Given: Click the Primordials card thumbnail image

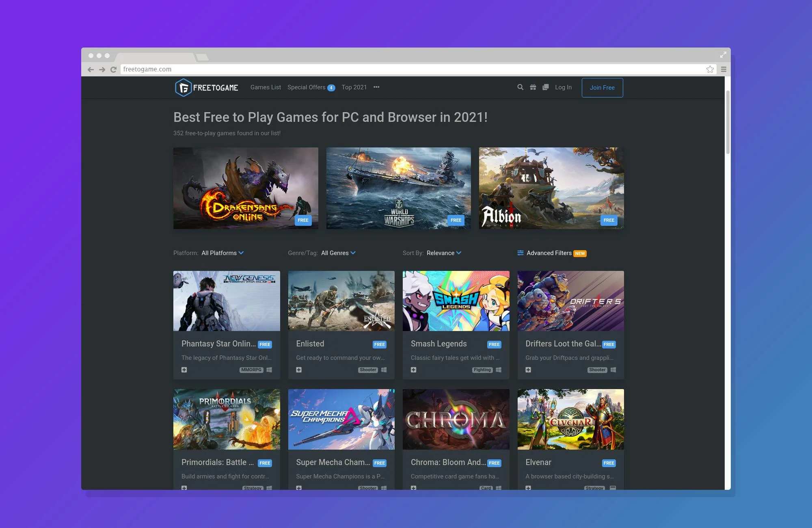Looking at the screenshot, I should coord(227,419).
